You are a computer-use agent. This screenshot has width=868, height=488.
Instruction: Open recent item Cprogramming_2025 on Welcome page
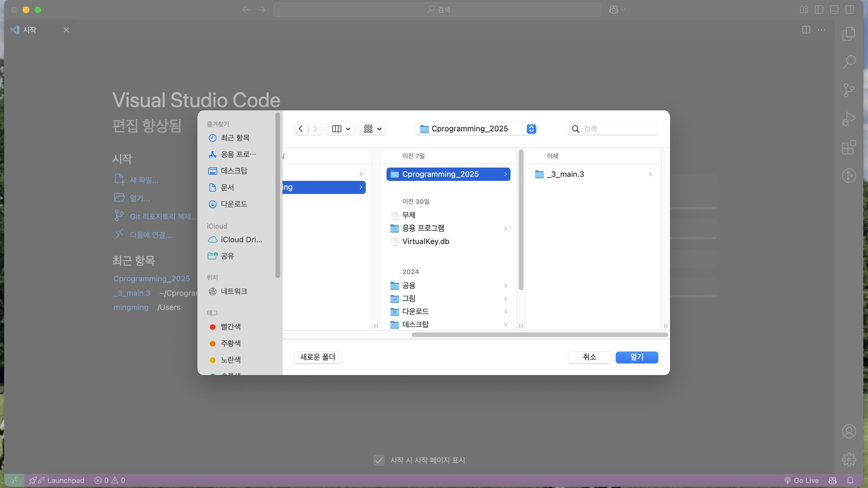pyautogui.click(x=151, y=279)
